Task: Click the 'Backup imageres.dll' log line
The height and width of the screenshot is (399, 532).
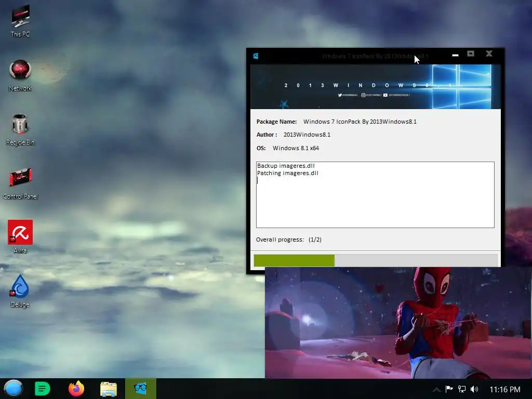Action: point(286,166)
